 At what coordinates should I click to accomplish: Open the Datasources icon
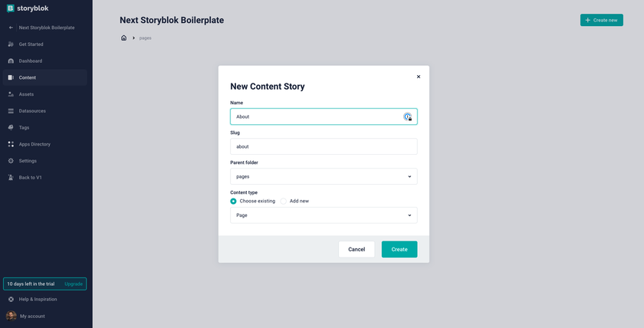[x=11, y=111]
